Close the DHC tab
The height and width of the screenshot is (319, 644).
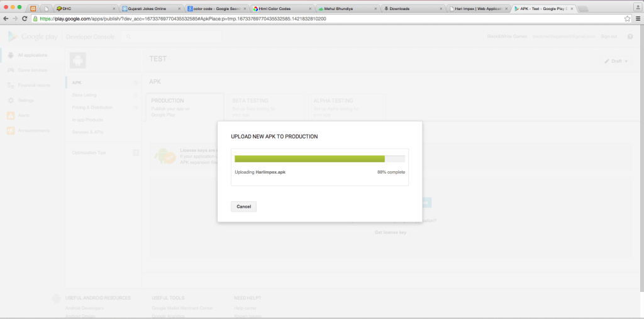114,9
